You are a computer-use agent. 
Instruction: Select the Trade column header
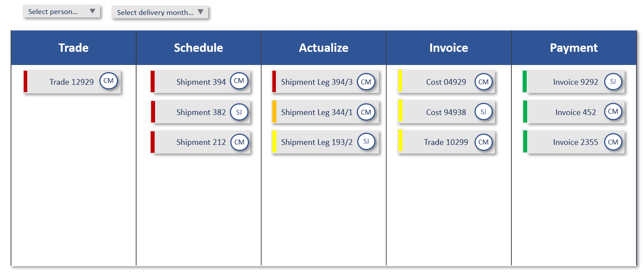click(x=73, y=47)
